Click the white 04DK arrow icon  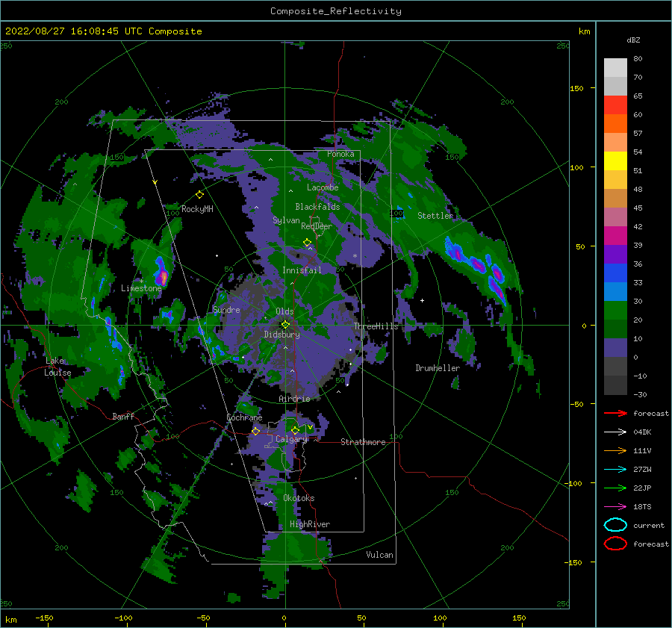615,432
